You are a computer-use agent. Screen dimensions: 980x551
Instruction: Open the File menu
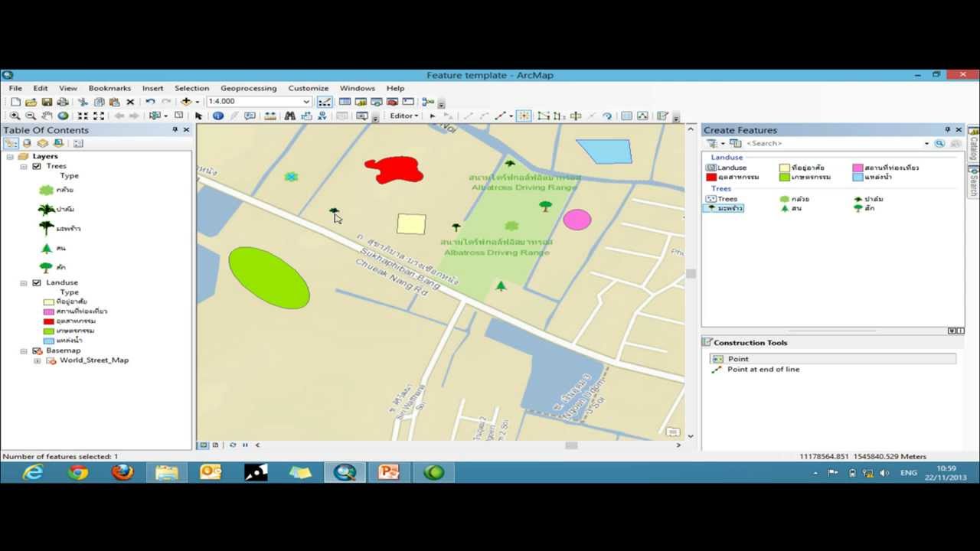(15, 88)
